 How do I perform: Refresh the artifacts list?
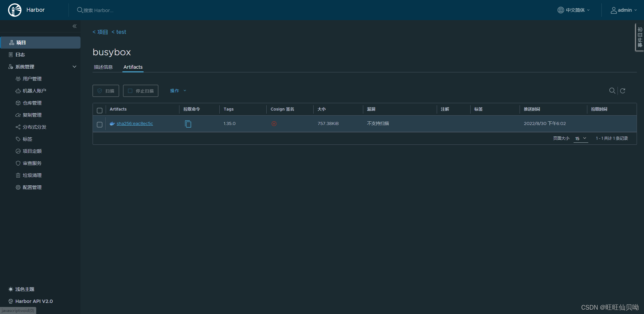pos(623,91)
